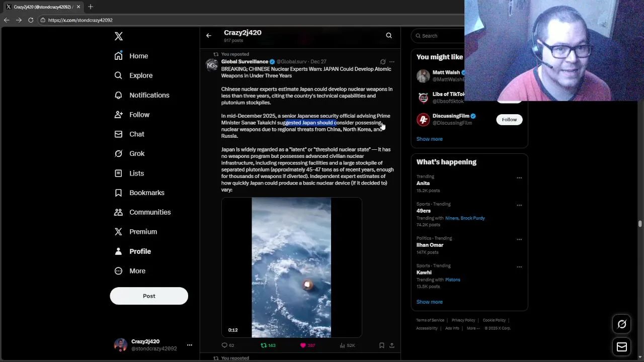
Task: Open the Privacy Policy link
Action: coord(463,320)
